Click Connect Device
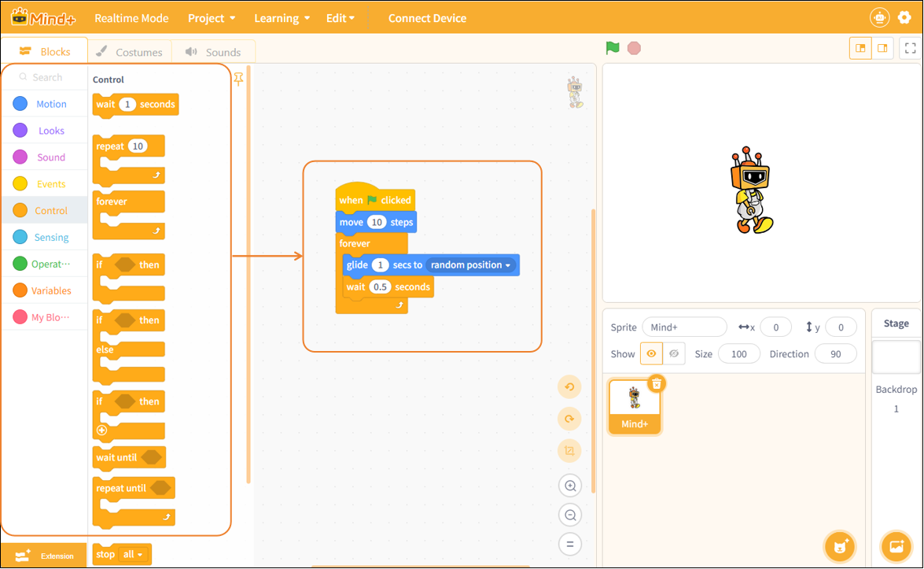Screen dimensions: 924x569 point(427,18)
